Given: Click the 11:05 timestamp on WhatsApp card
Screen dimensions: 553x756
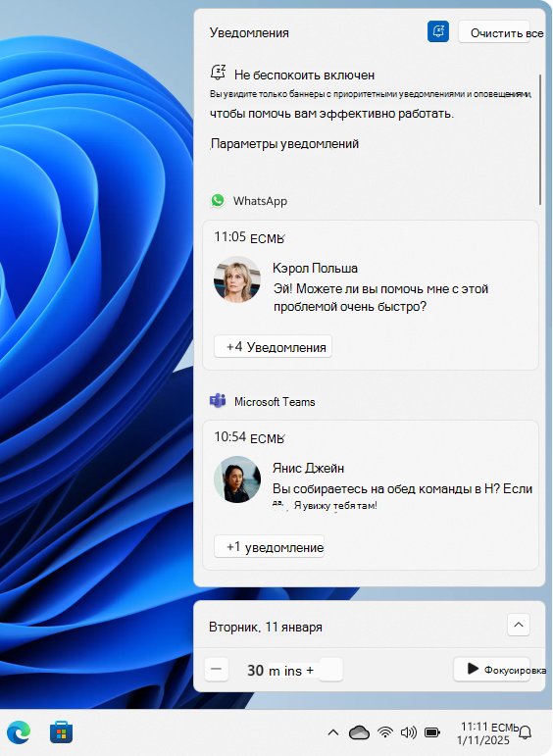Looking at the screenshot, I should click(249, 237).
